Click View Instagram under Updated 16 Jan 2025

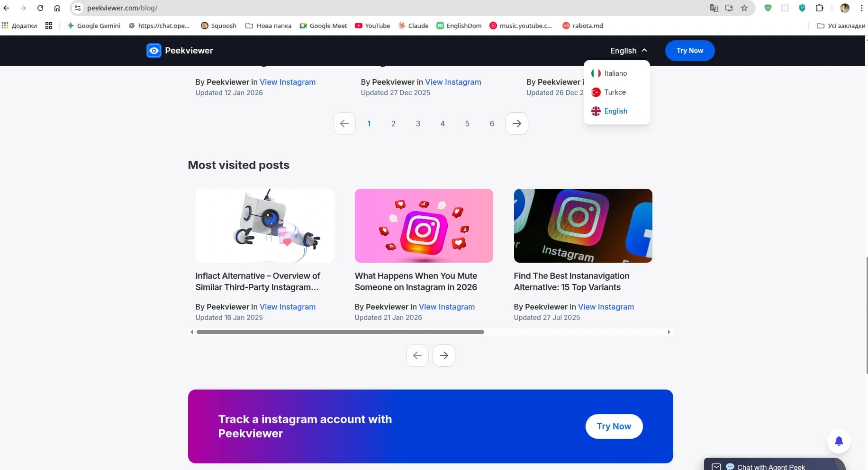(288, 307)
